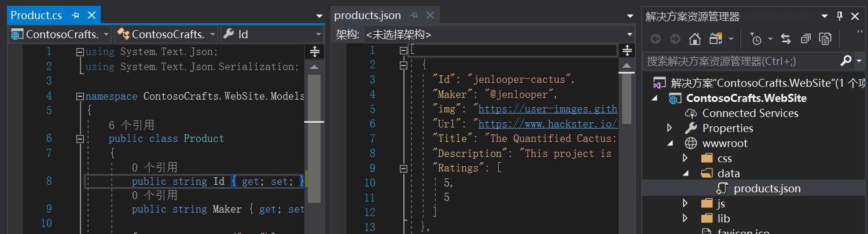This screenshot has height=234, width=868.
Task: Close the Solution Explorer panel
Action: coord(855,17)
